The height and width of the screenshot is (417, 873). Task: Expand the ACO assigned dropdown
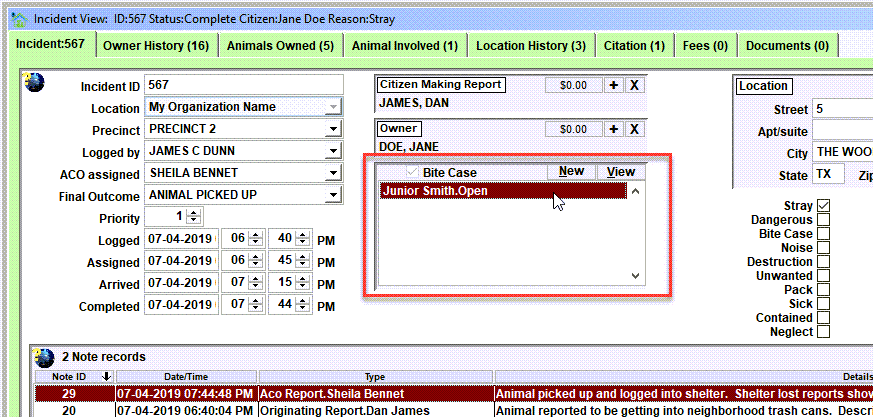333,174
